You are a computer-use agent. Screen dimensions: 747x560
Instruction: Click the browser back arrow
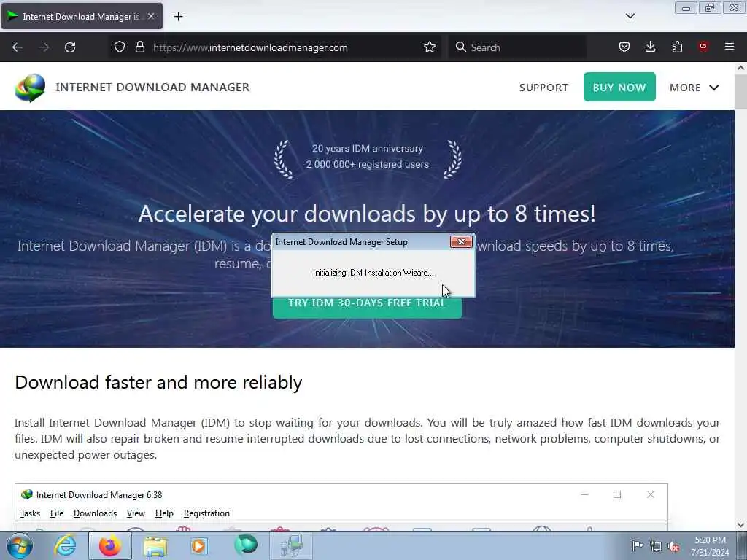click(18, 47)
